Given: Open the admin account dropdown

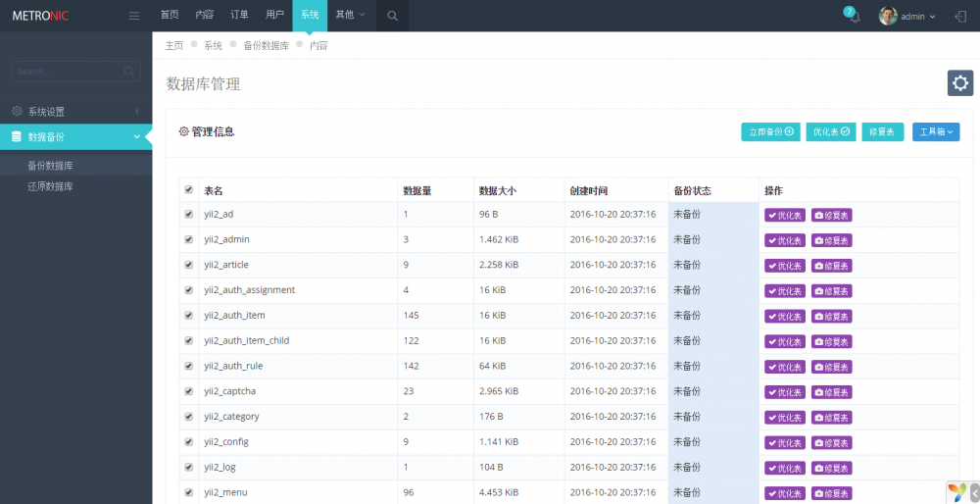Looking at the screenshot, I should [x=918, y=17].
